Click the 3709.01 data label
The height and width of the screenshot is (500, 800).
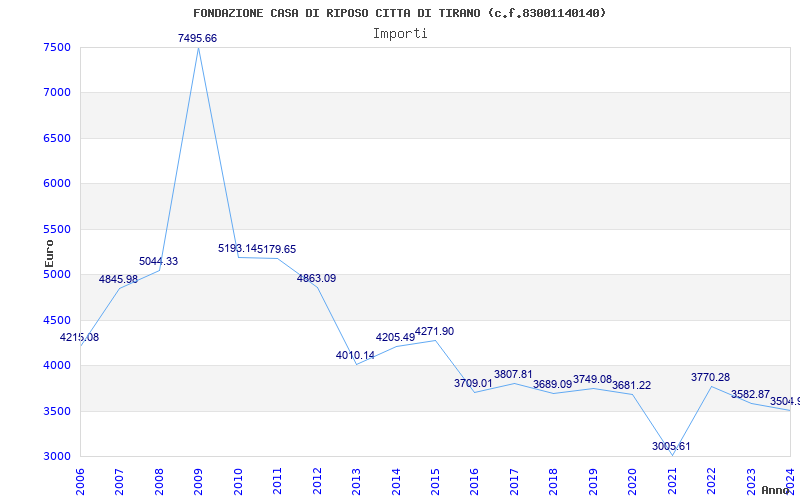473,383
